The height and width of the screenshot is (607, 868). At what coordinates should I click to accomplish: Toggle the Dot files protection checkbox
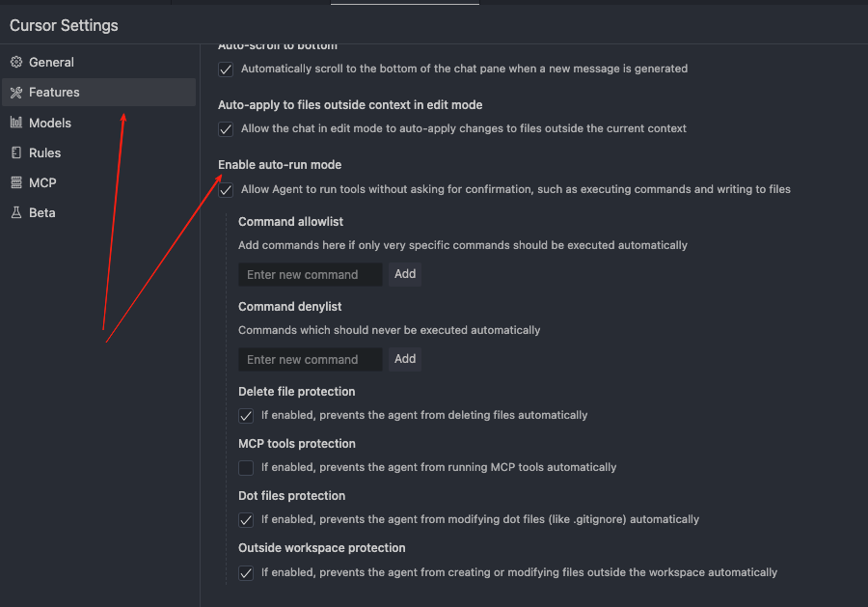point(246,519)
